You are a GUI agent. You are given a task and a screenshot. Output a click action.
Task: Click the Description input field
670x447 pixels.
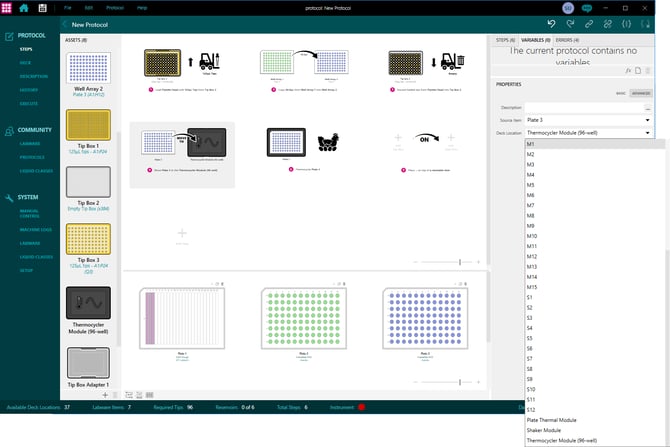point(584,108)
